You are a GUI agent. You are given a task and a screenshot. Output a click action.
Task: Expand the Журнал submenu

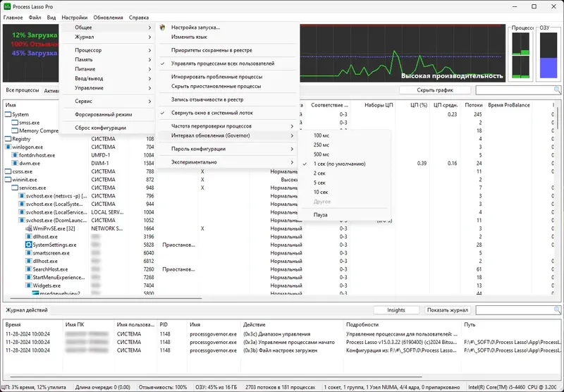pyautogui.click(x=107, y=37)
